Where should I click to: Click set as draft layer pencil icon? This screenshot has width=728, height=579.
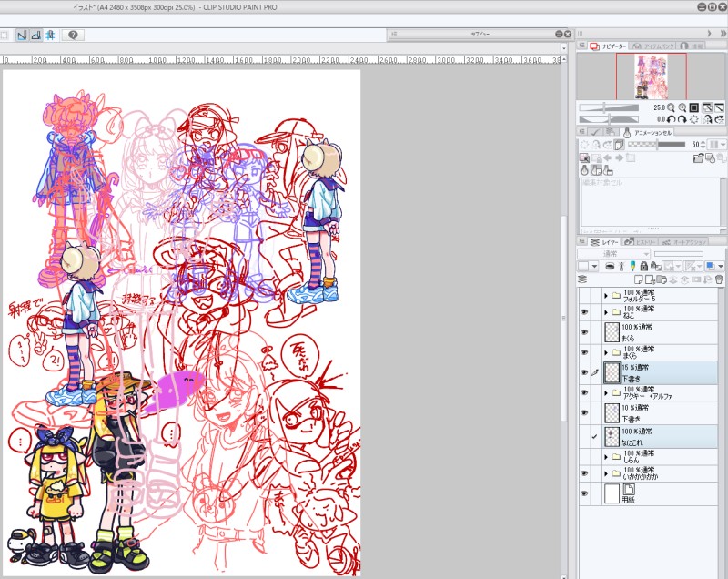(x=632, y=266)
